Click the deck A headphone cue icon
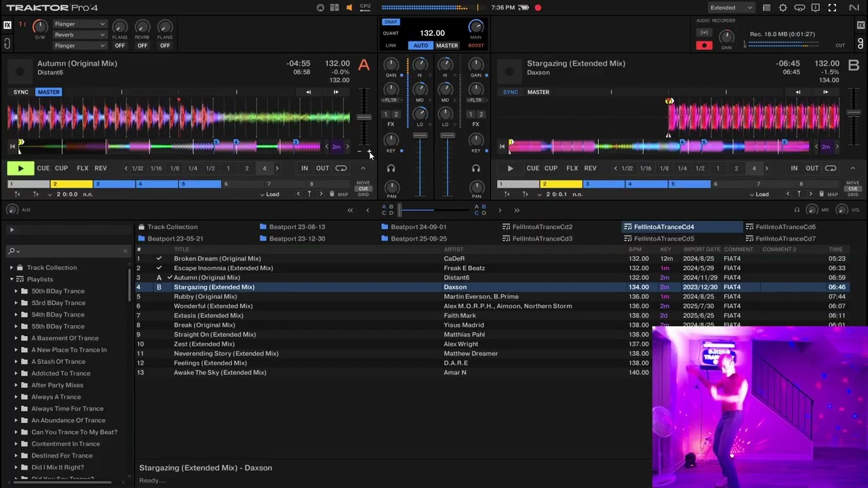Image resolution: width=868 pixels, height=488 pixels. click(x=391, y=168)
